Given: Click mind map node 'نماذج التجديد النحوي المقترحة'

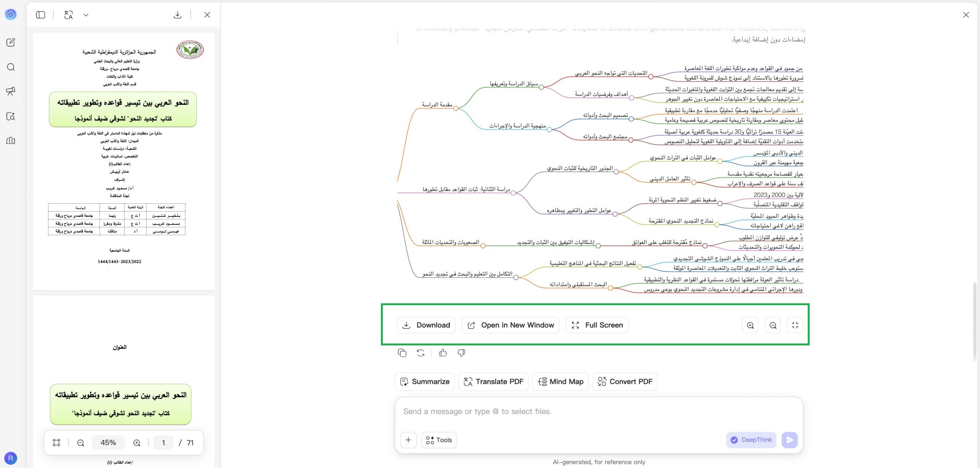Looking at the screenshot, I should 681,221.
